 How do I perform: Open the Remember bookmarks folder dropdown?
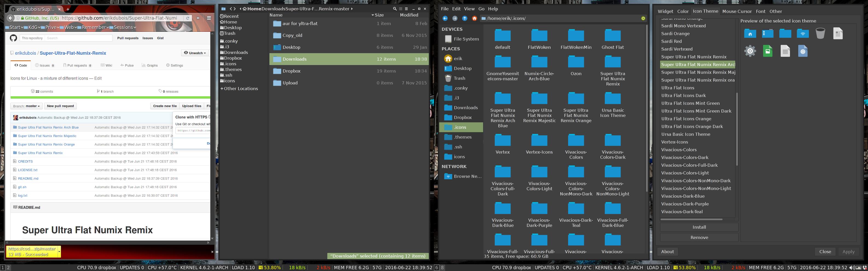[94, 27]
